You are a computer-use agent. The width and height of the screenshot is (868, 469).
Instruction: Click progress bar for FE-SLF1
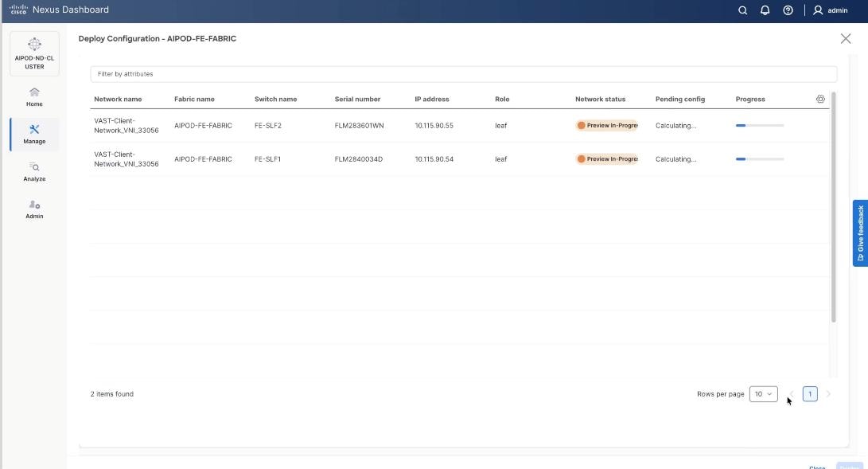[760, 159]
